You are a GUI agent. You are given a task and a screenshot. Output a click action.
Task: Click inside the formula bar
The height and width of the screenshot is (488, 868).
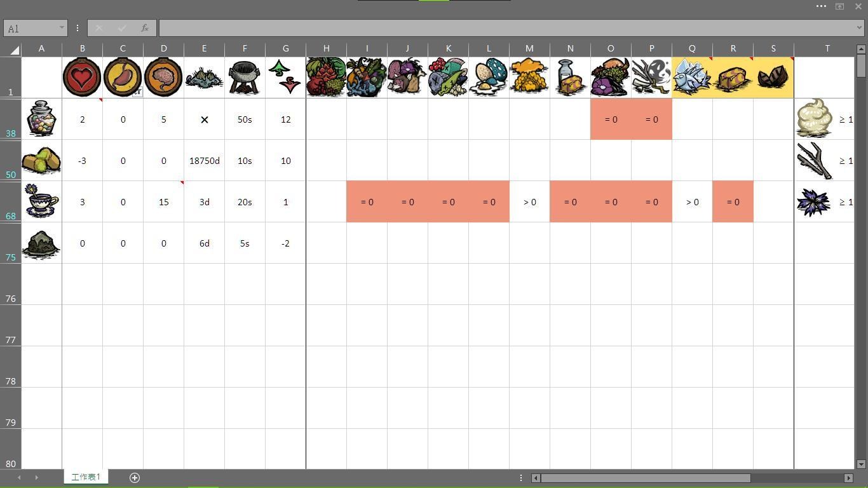click(x=445, y=28)
